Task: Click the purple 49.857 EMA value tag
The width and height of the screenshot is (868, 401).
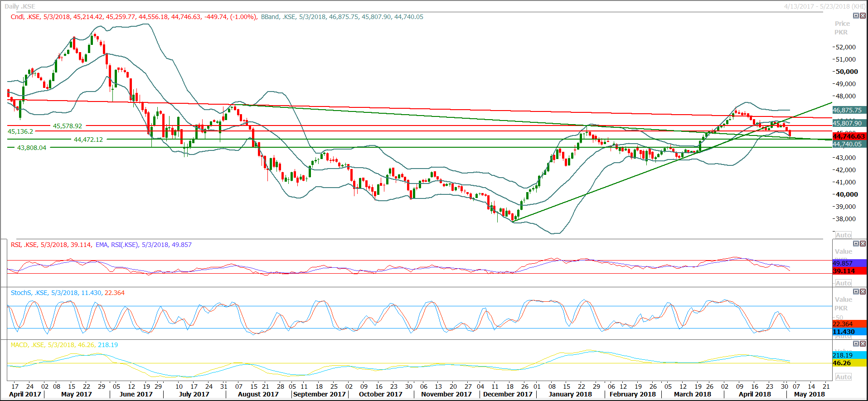Action: pos(849,263)
